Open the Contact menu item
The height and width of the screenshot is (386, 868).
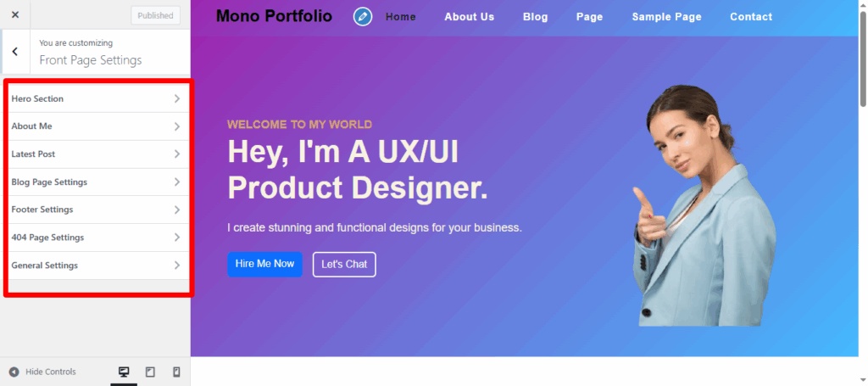click(751, 17)
